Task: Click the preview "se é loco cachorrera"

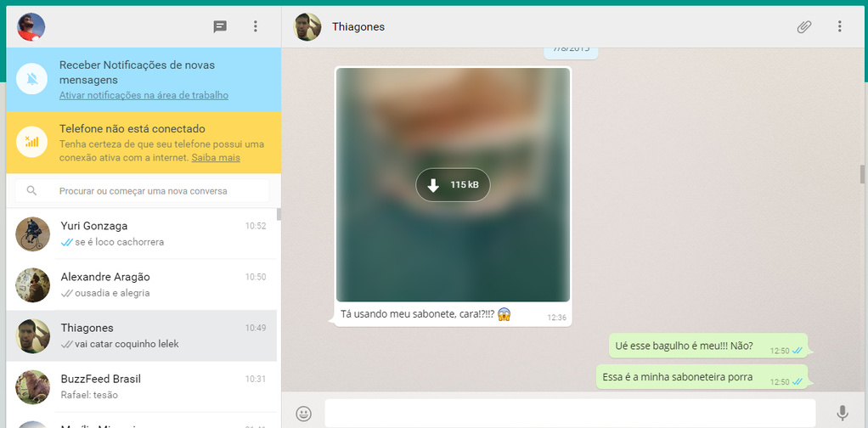Action: click(120, 242)
